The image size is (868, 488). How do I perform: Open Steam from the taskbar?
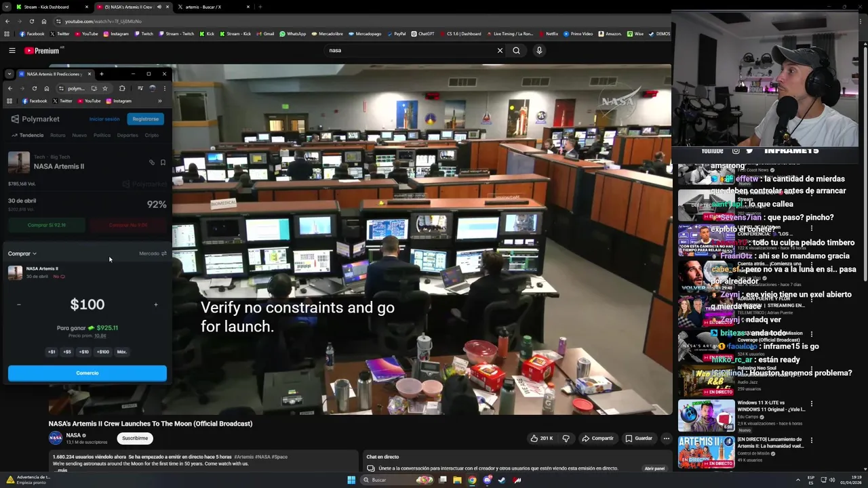click(x=502, y=480)
